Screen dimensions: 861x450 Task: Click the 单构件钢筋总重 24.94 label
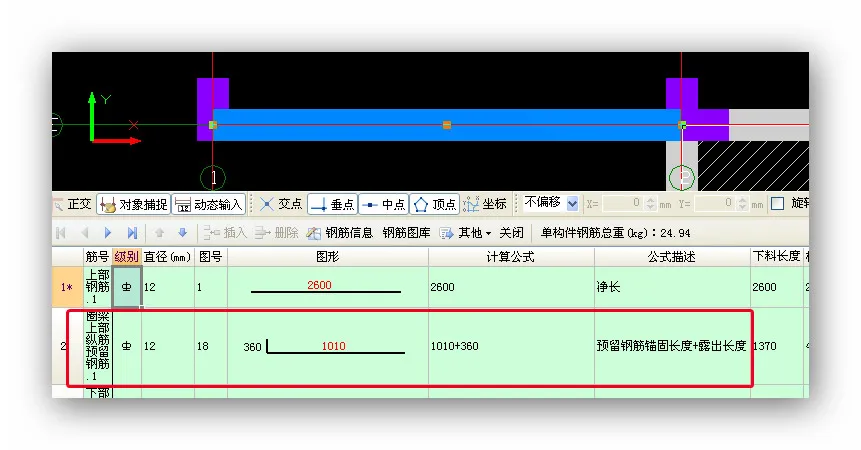(x=616, y=233)
